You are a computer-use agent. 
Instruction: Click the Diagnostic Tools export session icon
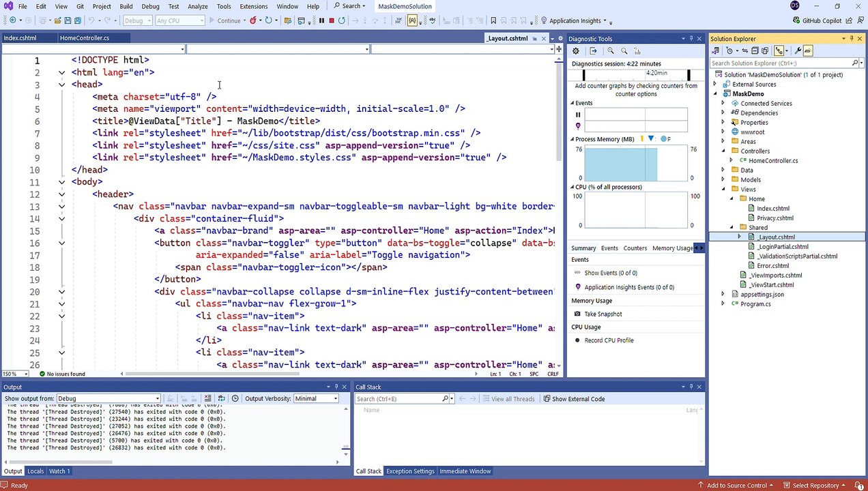point(593,51)
